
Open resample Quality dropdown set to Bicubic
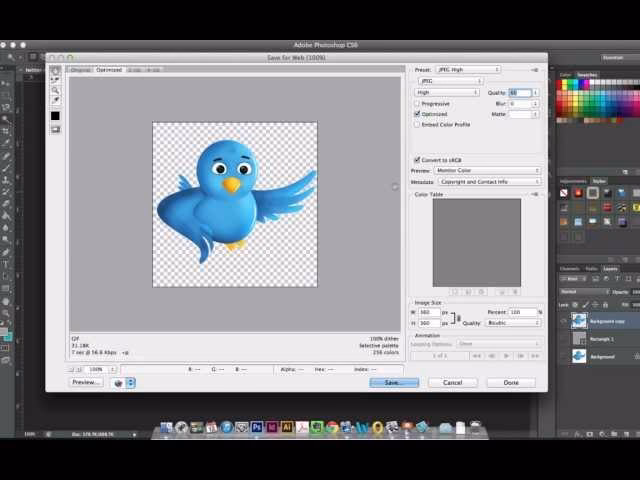514,323
